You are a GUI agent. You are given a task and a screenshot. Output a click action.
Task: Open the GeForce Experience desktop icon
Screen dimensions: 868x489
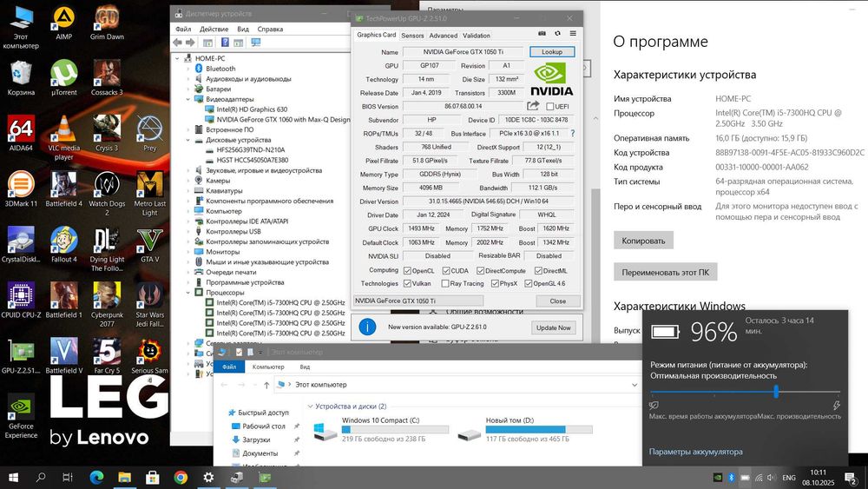[x=21, y=416]
